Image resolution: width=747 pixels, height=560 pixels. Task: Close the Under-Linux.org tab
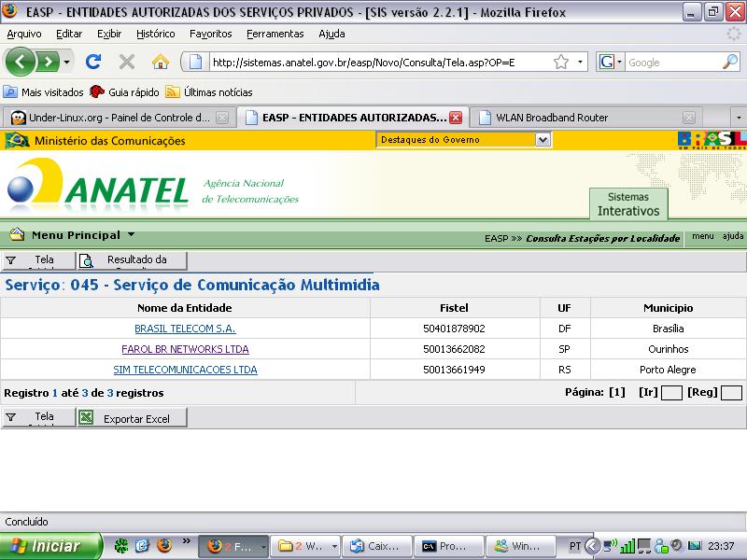pyautogui.click(x=222, y=118)
